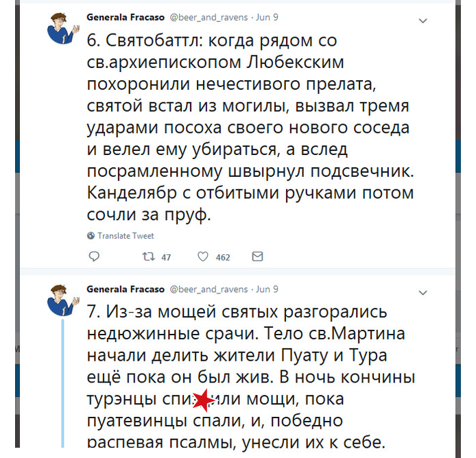Retweet the tweet with 47 retweets

point(147,257)
